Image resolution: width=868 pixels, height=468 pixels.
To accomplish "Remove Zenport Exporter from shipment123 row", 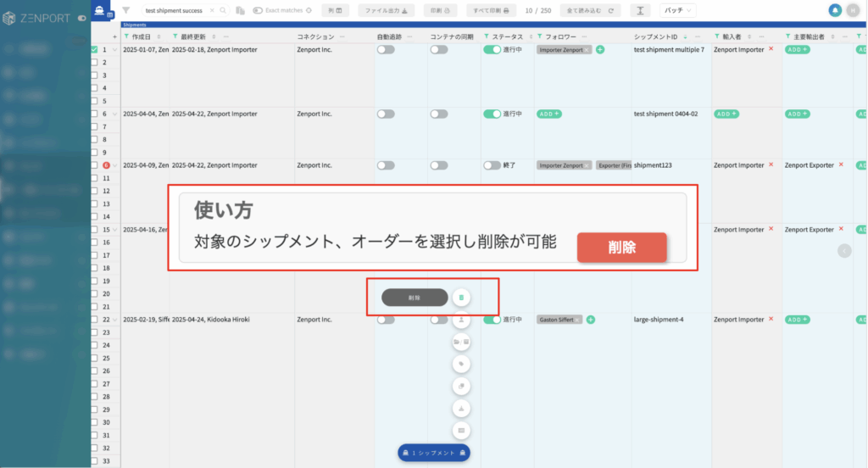I will pos(842,165).
